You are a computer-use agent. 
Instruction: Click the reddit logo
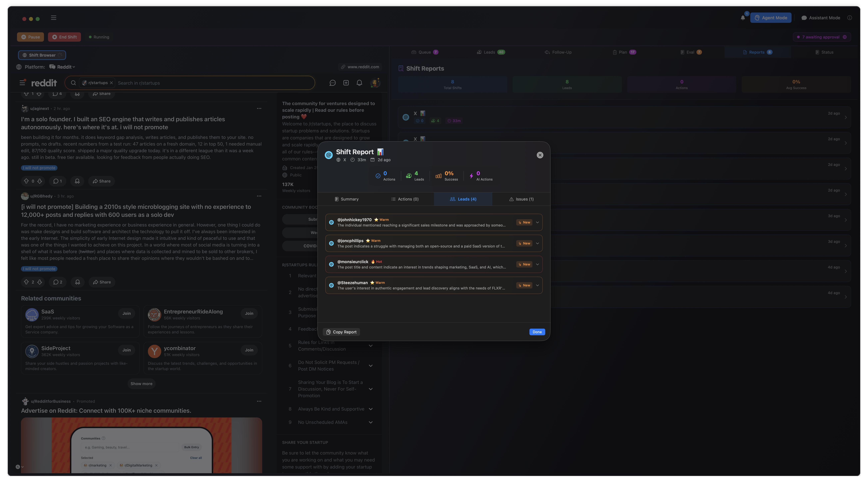coord(44,83)
